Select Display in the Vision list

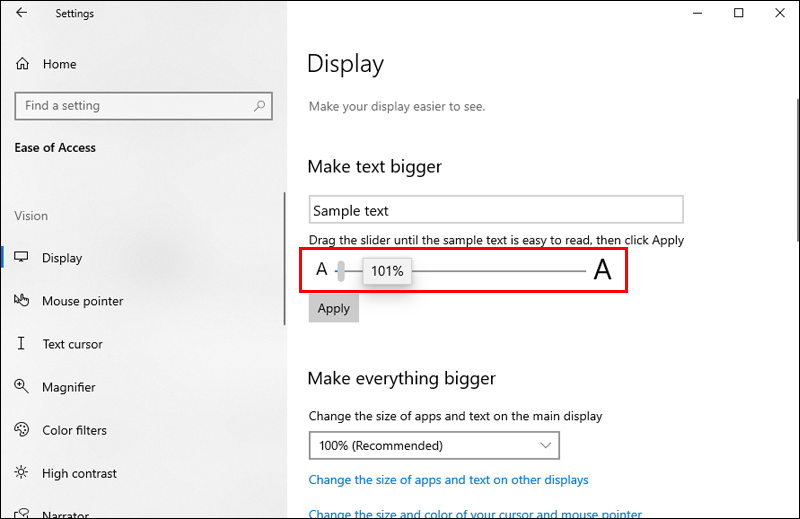(62, 258)
